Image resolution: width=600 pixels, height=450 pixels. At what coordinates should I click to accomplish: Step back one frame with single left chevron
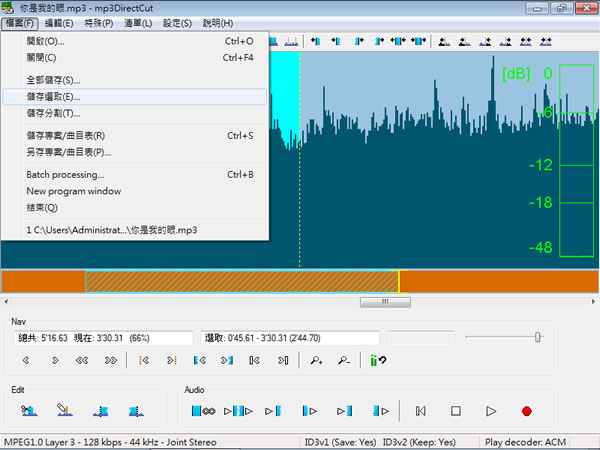[26, 360]
